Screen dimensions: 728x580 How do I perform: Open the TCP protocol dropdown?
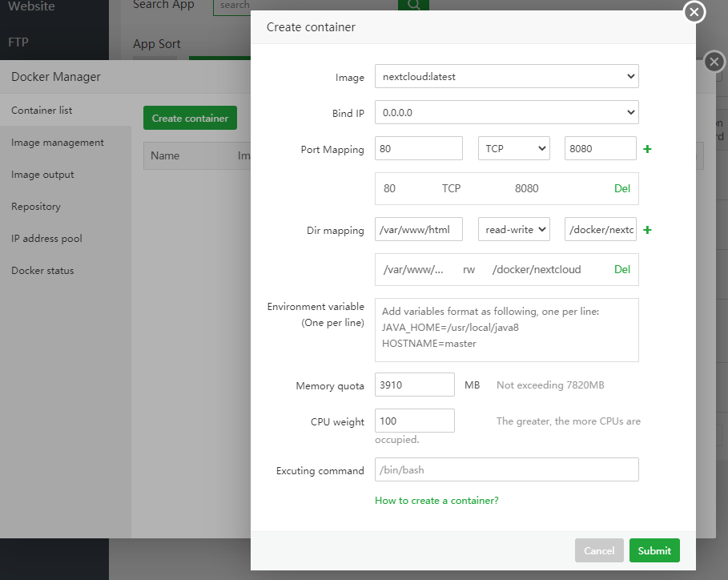(x=513, y=149)
